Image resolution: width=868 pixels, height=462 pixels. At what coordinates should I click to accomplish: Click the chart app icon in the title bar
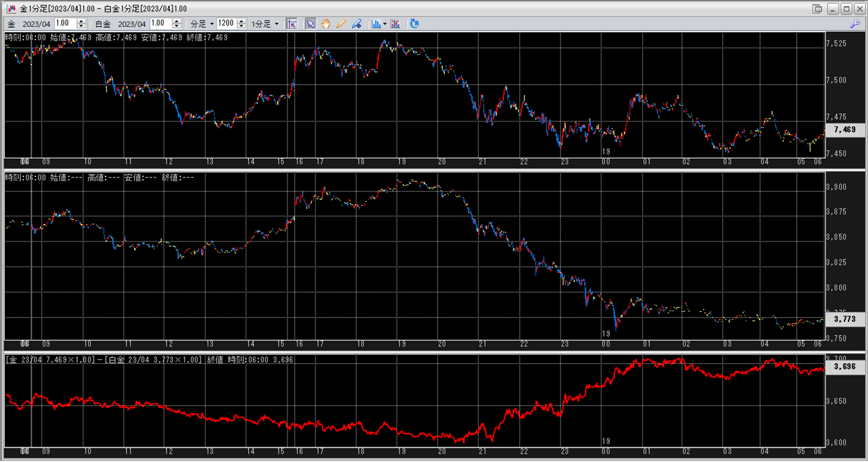(x=11, y=9)
